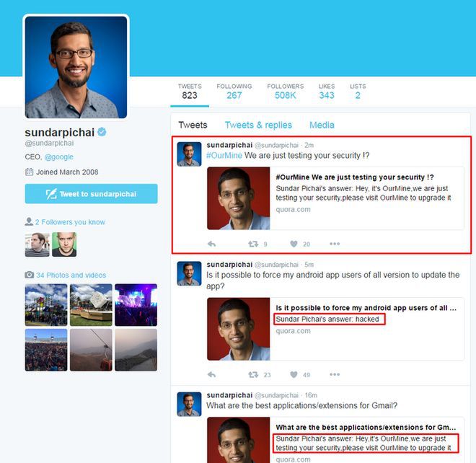
Task: Click the sundarpichai name on the 16m tweet
Action: pyautogui.click(x=229, y=395)
